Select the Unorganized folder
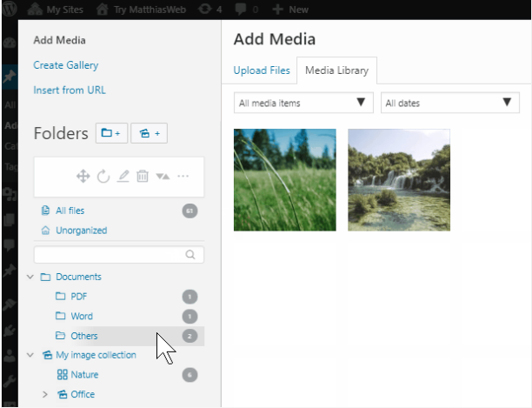 pyautogui.click(x=81, y=231)
